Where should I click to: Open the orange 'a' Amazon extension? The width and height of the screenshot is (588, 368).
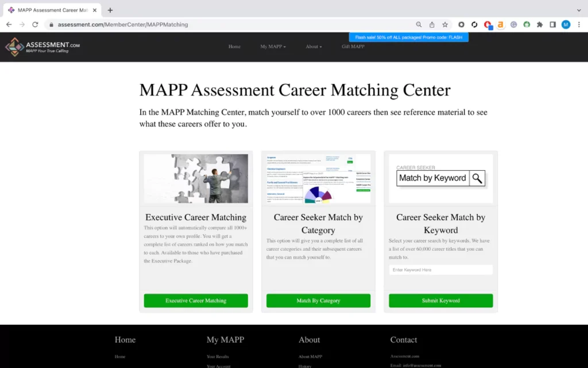point(500,24)
